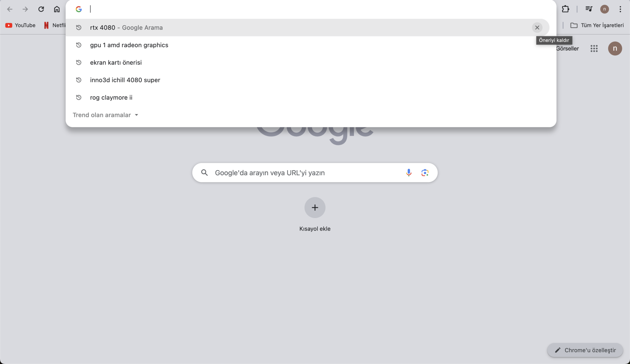Open the Google apps grid
Screen dimensions: 630x364
(594, 49)
